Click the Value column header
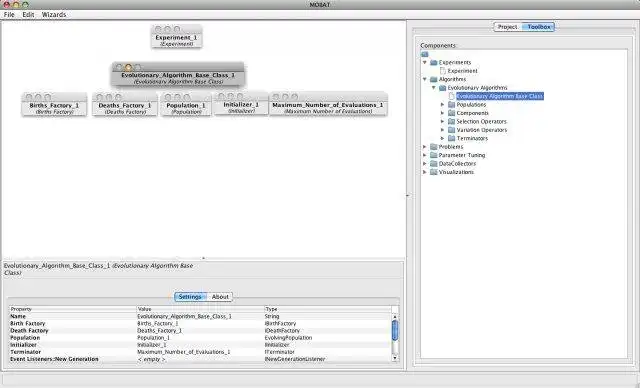640x388 pixels. coord(200,309)
